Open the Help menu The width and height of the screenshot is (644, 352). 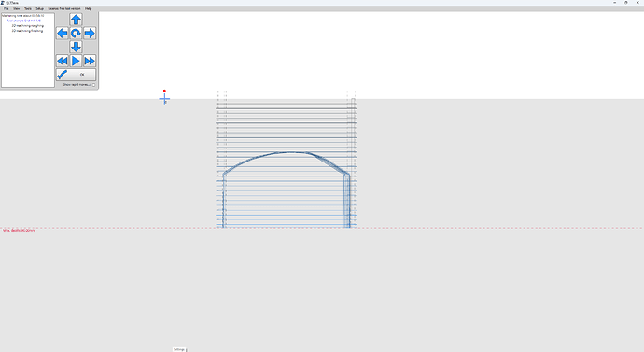click(x=89, y=8)
